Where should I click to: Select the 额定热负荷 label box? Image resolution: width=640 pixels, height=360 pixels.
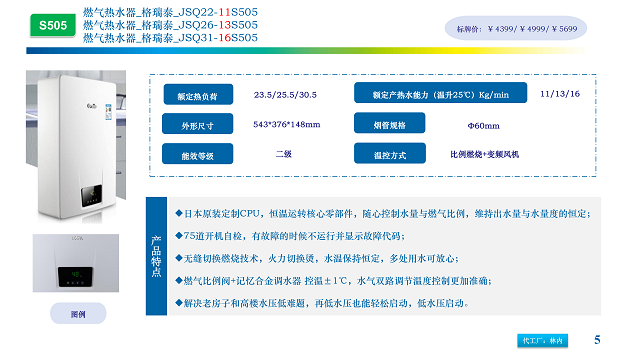pos(198,95)
